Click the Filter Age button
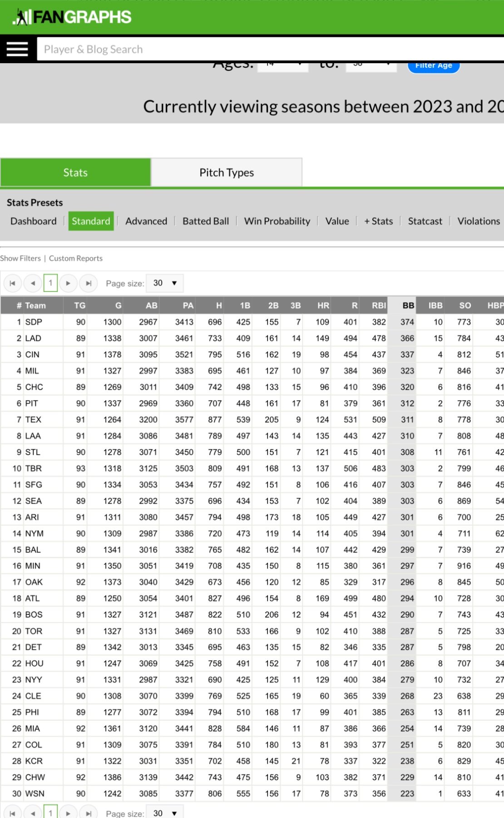 433,66
